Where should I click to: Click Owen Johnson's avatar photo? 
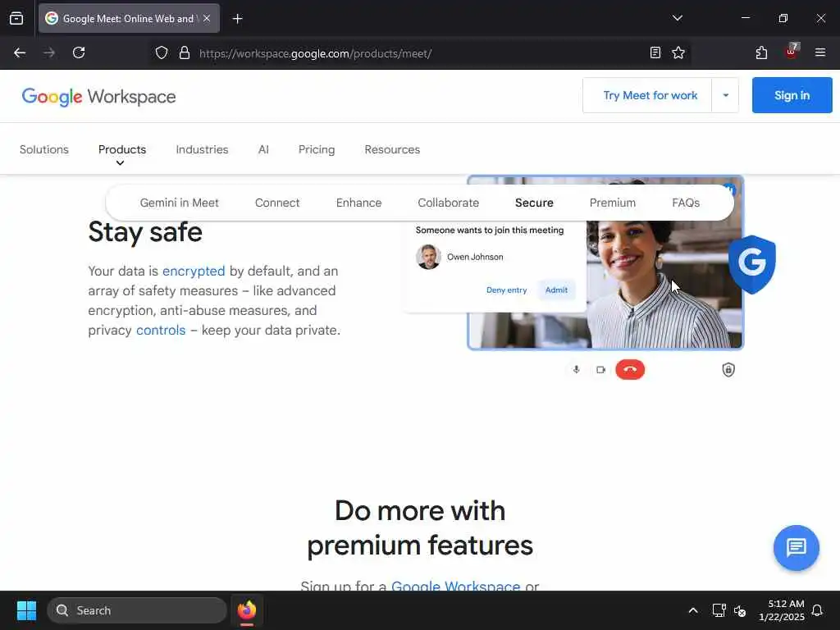[428, 257]
